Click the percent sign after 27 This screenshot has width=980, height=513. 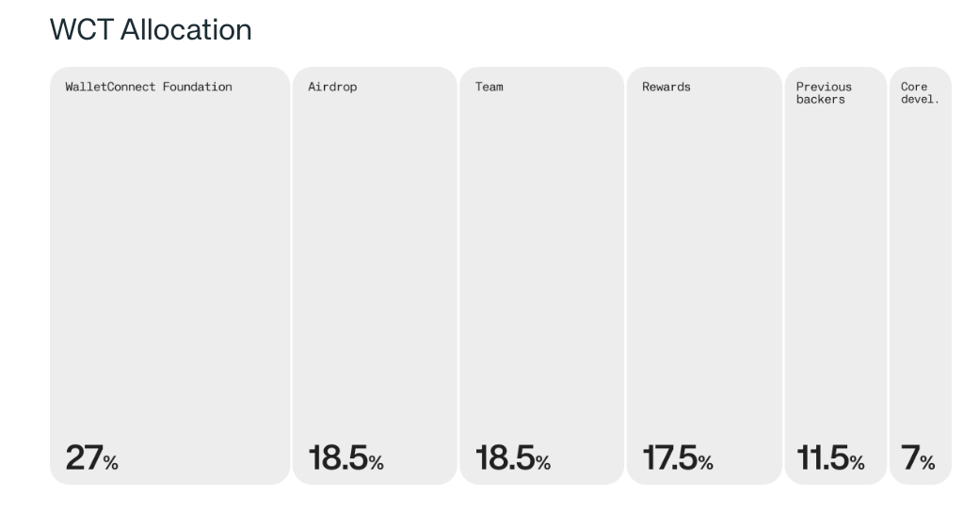111,463
